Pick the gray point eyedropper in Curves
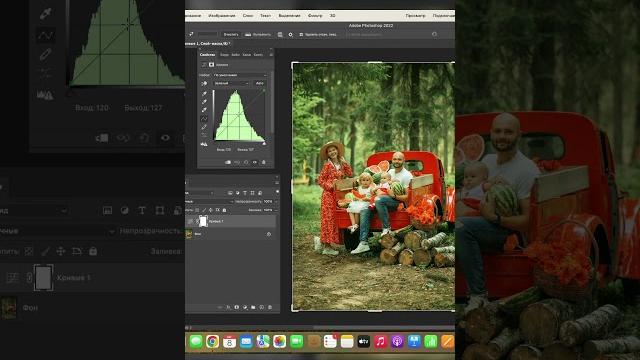 [x=204, y=102]
